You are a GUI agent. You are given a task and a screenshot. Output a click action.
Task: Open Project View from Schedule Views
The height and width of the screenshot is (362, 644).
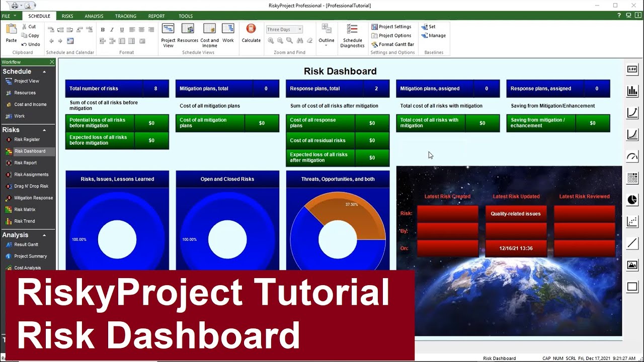tap(168, 36)
